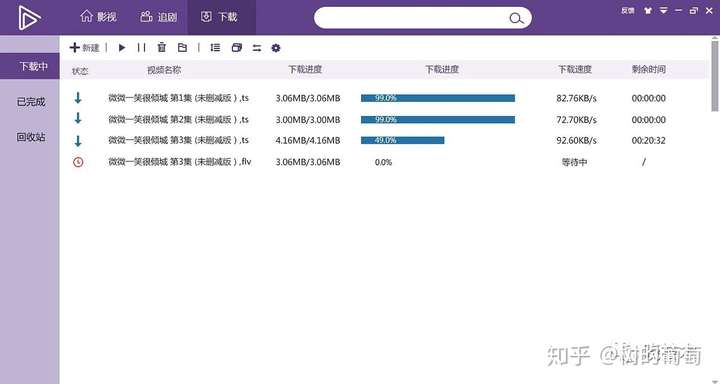Click the vertical scrollbar on the right
The height and width of the screenshot is (384, 720).
pos(714,76)
